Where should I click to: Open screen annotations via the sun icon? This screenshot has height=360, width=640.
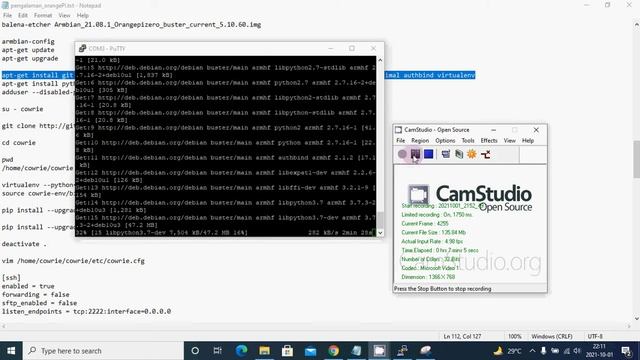pos(472,154)
